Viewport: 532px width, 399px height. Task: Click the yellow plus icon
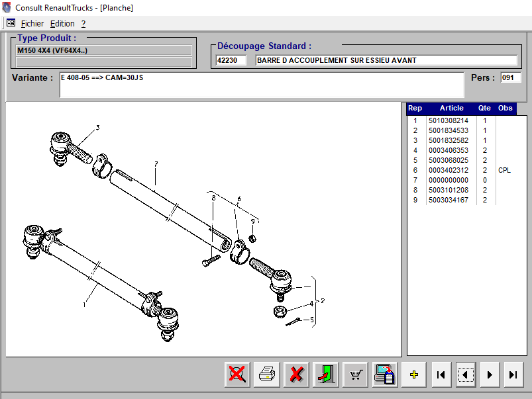pyautogui.click(x=414, y=375)
